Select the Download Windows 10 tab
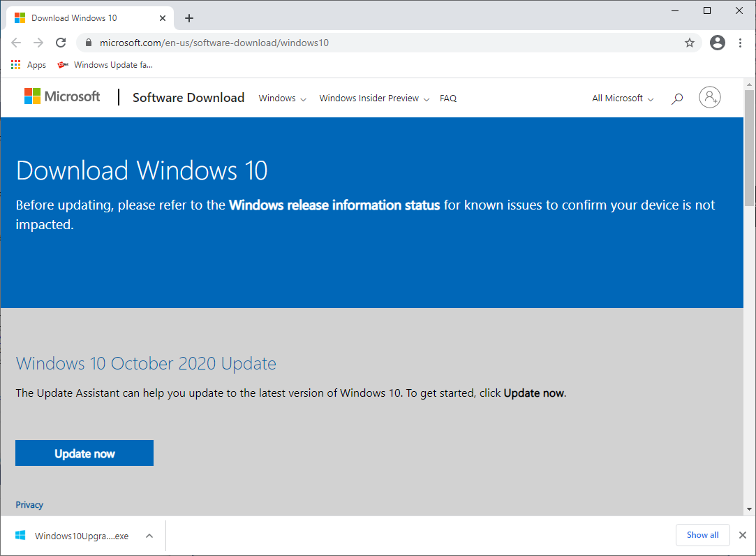The height and width of the screenshot is (556, 756). 89,18
